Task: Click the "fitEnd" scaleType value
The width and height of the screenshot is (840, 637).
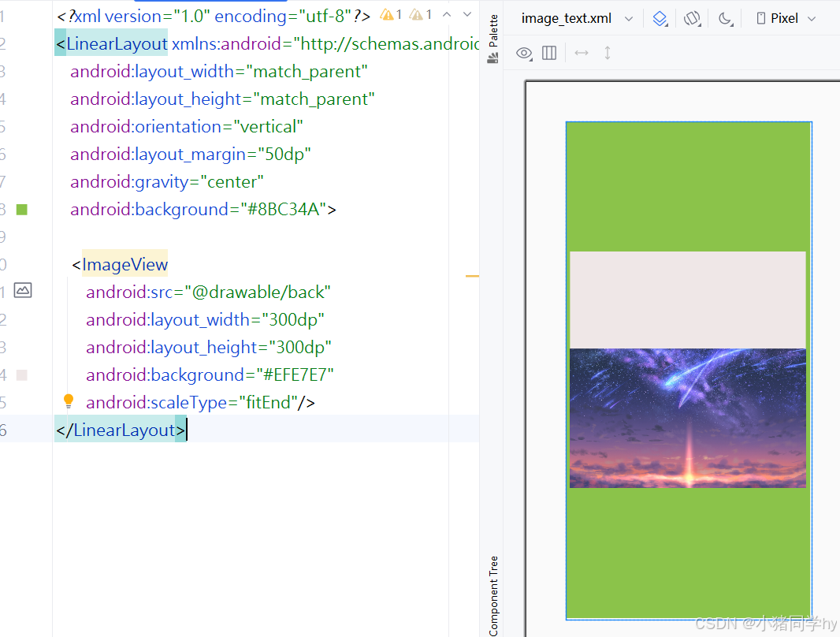Action: point(268,402)
